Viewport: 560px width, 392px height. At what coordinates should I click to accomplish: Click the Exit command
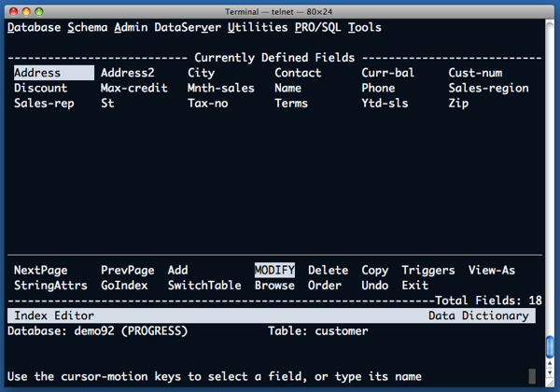(415, 286)
